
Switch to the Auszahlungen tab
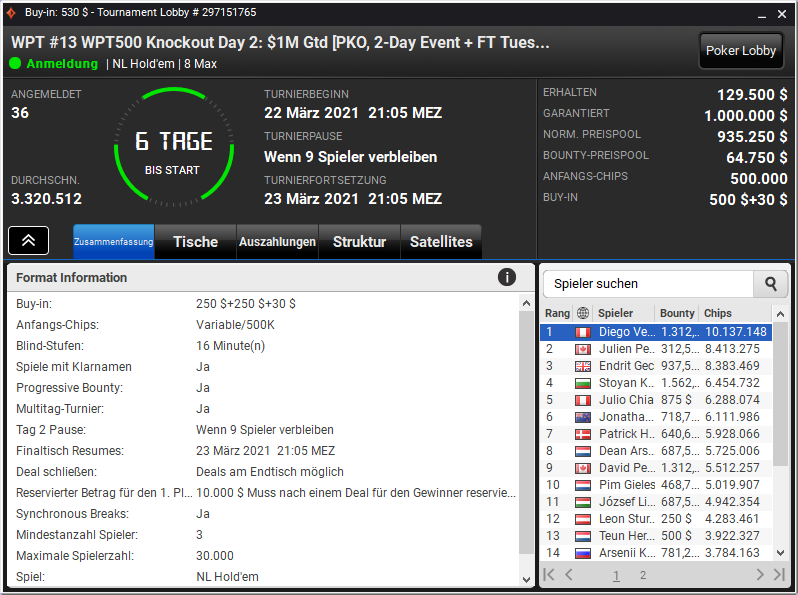277,242
